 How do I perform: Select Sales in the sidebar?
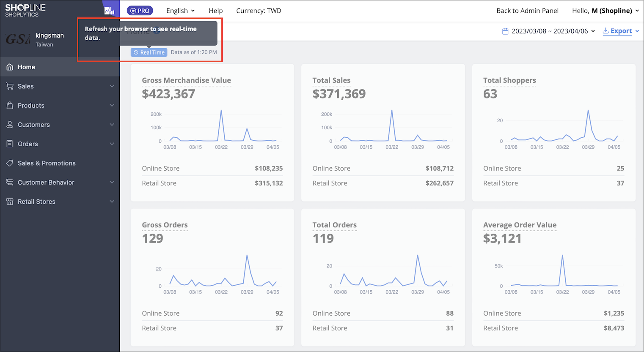(60, 86)
